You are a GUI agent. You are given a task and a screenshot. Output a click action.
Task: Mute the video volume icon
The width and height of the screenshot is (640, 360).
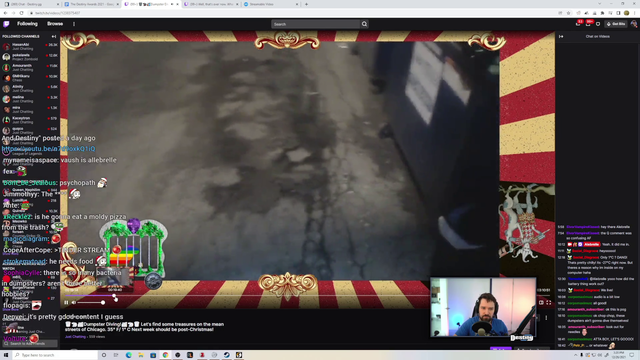[x=74, y=302]
